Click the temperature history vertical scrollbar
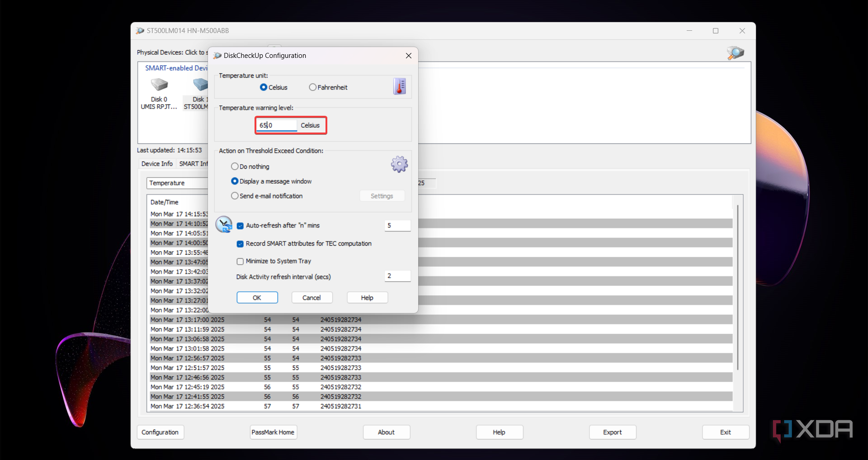 [x=738, y=288]
